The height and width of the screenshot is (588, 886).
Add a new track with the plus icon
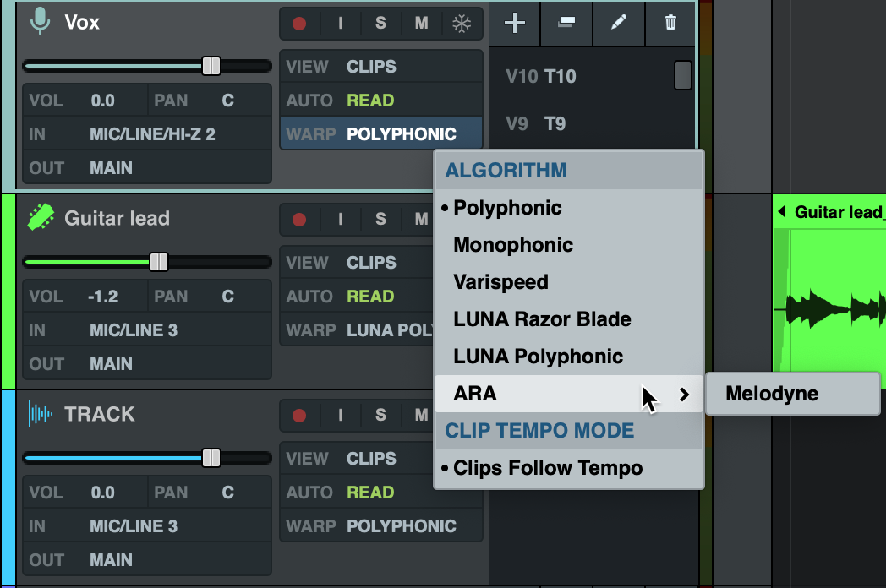point(514,24)
